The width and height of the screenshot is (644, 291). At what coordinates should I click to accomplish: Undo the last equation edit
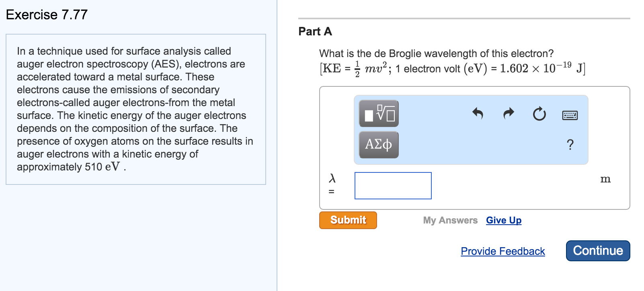click(477, 114)
